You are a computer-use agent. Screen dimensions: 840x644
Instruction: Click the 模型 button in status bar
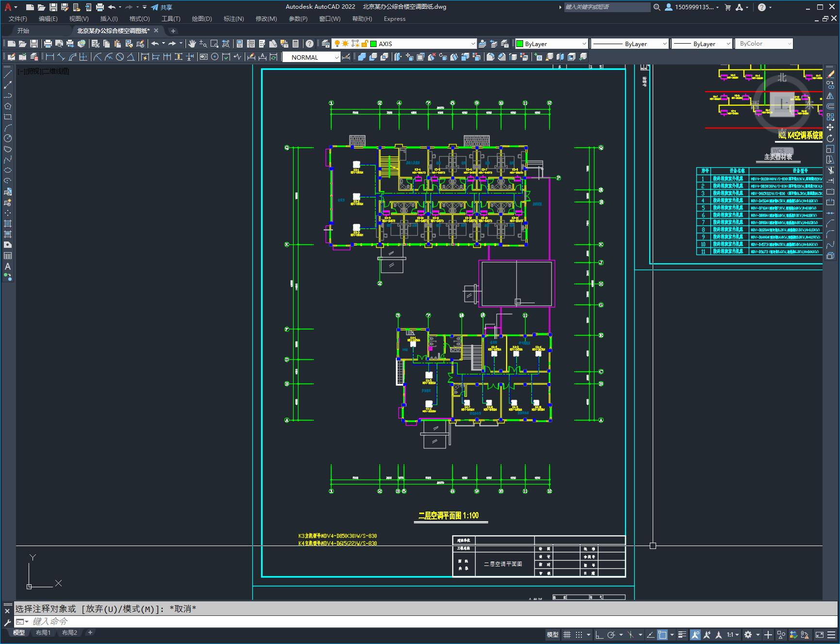[x=553, y=634]
